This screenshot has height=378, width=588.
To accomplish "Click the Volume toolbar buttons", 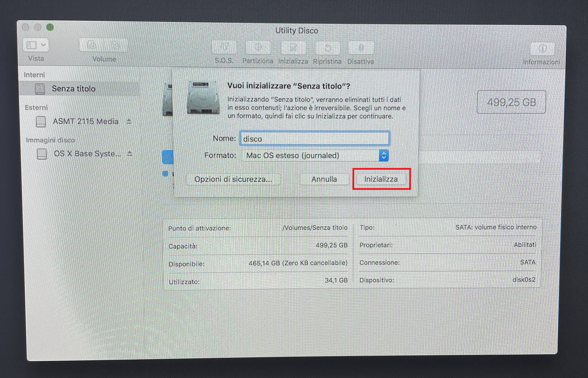I will [104, 45].
